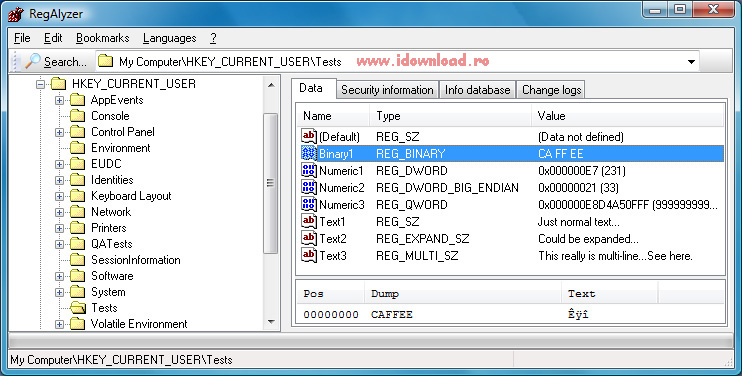Screen dimensions: 742x376
Task: Click the AppEvents folder icon
Action: coord(78,100)
